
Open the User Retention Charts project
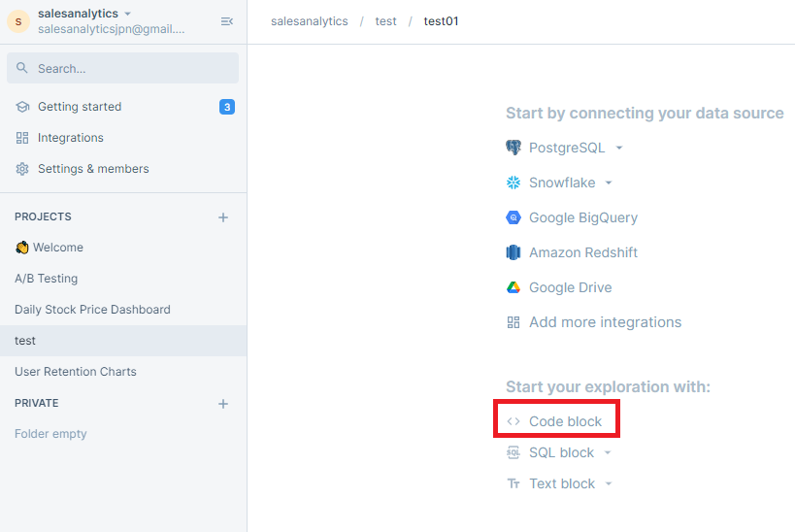(76, 372)
